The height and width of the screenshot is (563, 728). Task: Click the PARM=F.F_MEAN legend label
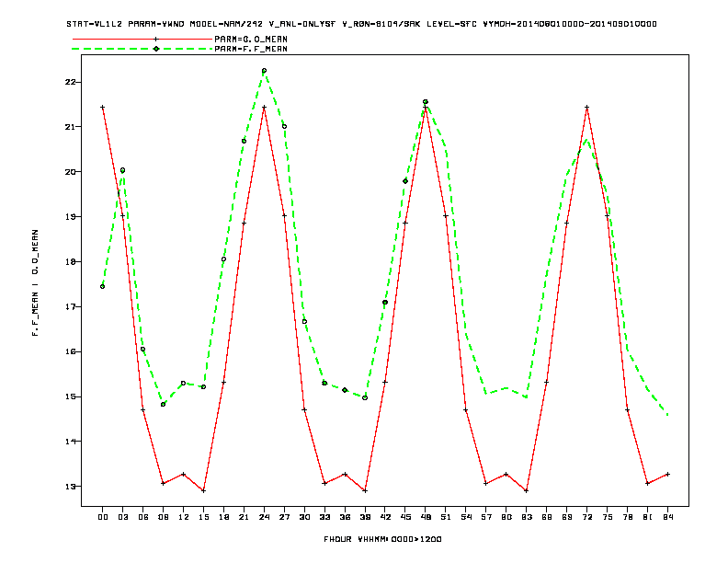coord(251,49)
